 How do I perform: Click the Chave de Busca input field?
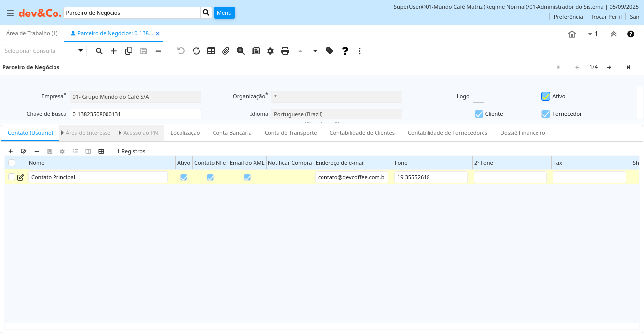(x=135, y=114)
